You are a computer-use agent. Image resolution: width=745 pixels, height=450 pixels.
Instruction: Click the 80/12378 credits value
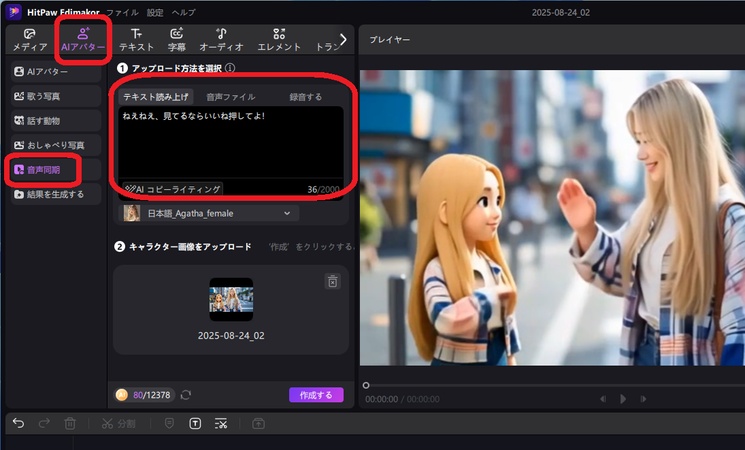tap(152, 395)
